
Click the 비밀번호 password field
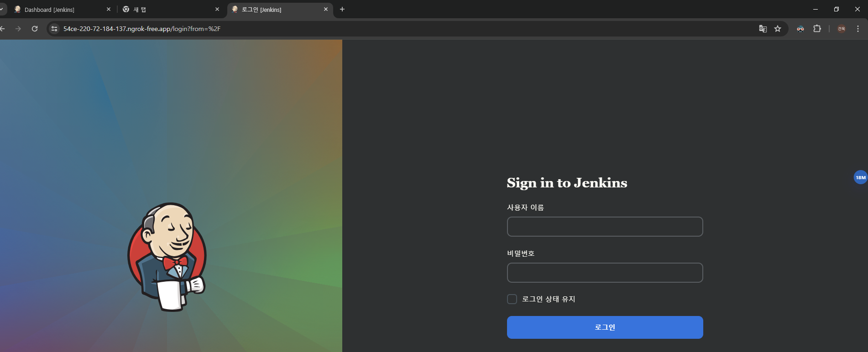(605, 273)
